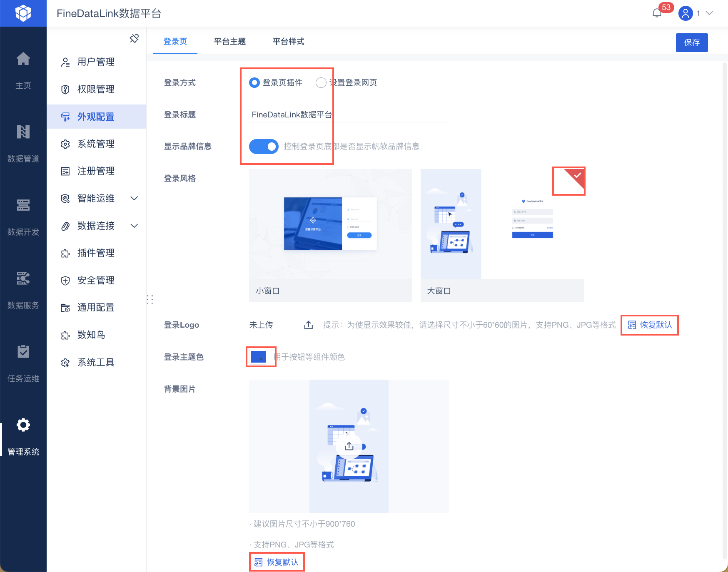
Task: Open the 管理系统 gear icon
Action: 23,425
